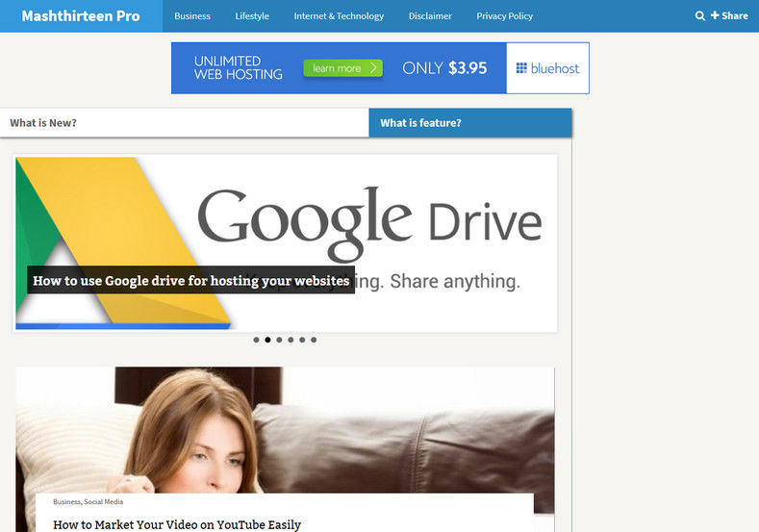Click the search magnifier icon
The height and width of the screenshot is (532, 759).
699,16
